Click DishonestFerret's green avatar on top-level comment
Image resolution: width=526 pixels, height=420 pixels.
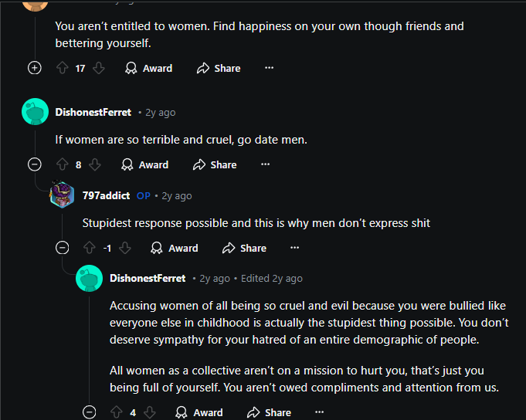click(x=35, y=112)
